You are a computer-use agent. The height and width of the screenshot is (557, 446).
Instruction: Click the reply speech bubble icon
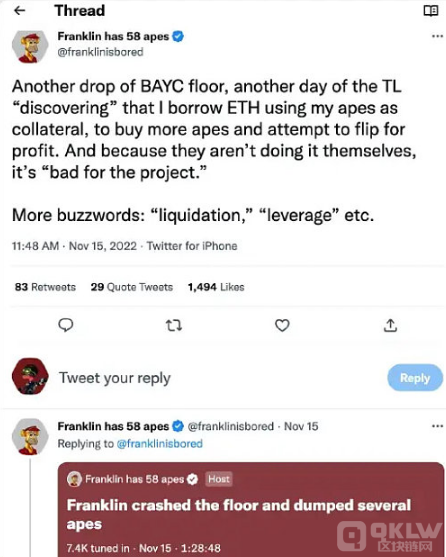pyautogui.click(x=66, y=325)
